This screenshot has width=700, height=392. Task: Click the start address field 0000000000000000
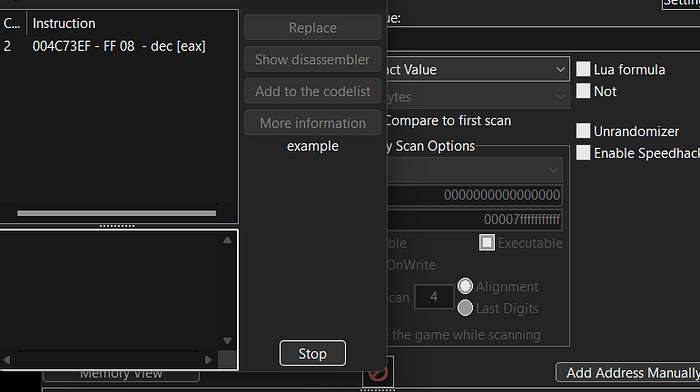[x=474, y=195]
